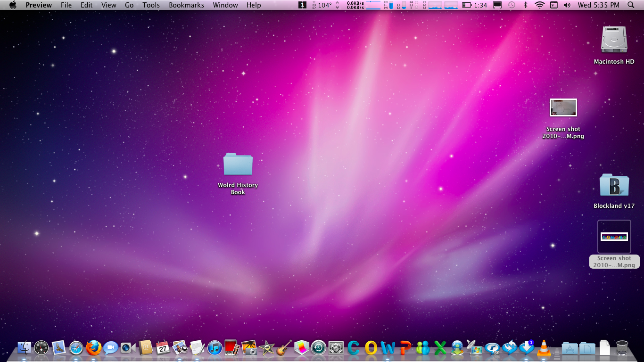Launch the Dashboard from the dock
The height and width of the screenshot is (362, 644).
click(x=41, y=348)
